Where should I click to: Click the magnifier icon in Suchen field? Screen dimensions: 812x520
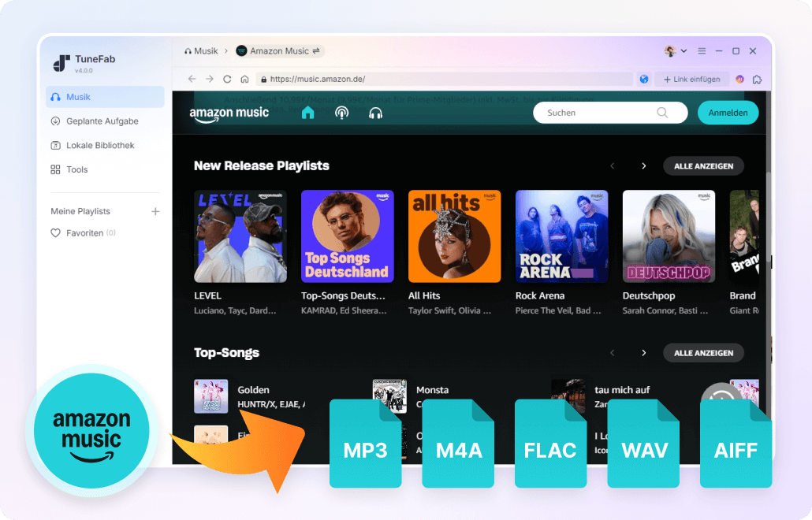tap(662, 113)
